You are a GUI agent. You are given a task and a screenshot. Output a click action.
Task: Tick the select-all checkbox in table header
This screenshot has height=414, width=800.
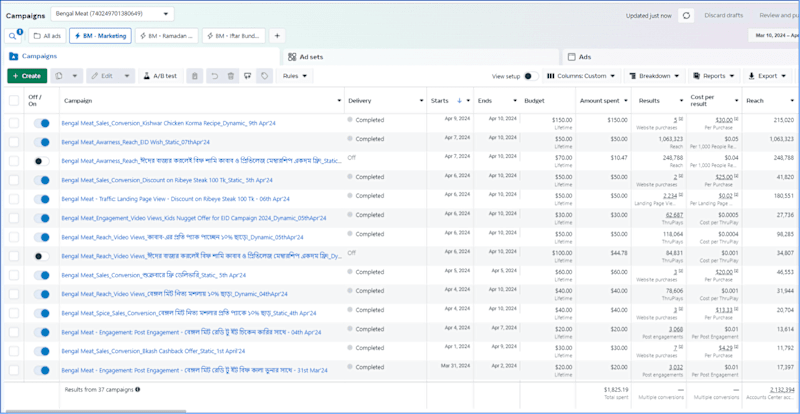[14, 101]
